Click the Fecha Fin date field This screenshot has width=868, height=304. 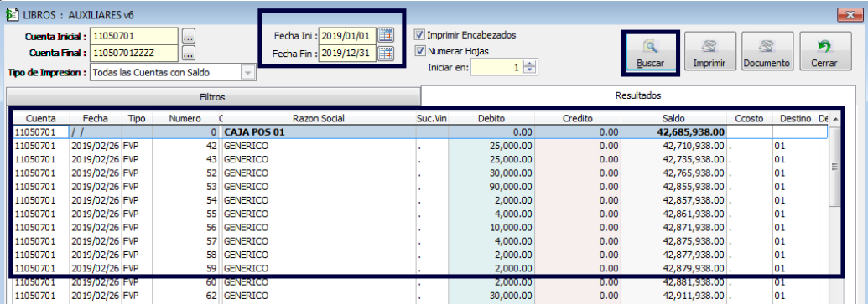coord(347,54)
